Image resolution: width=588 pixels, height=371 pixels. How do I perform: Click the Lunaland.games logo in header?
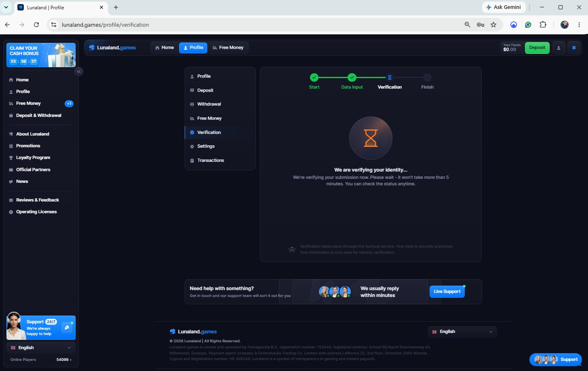(x=112, y=48)
